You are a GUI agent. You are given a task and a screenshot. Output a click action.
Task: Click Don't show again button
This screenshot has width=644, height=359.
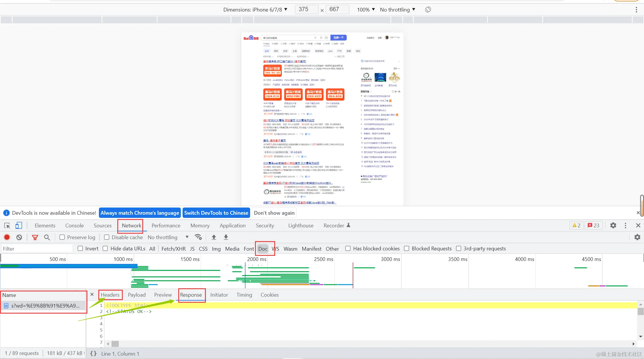tap(274, 213)
